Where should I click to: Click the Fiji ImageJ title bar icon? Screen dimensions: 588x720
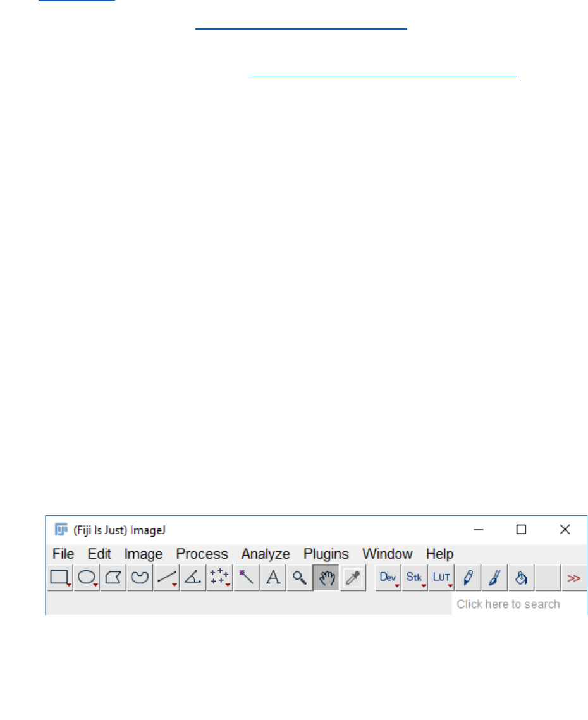[x=61, y=530]
